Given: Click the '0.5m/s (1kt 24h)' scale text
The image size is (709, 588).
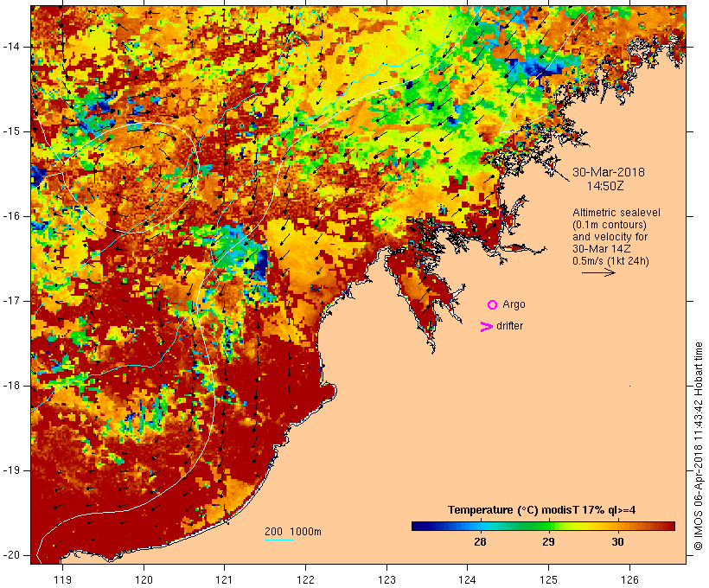Looking at the screenshot, I should [x=610, y=261].
